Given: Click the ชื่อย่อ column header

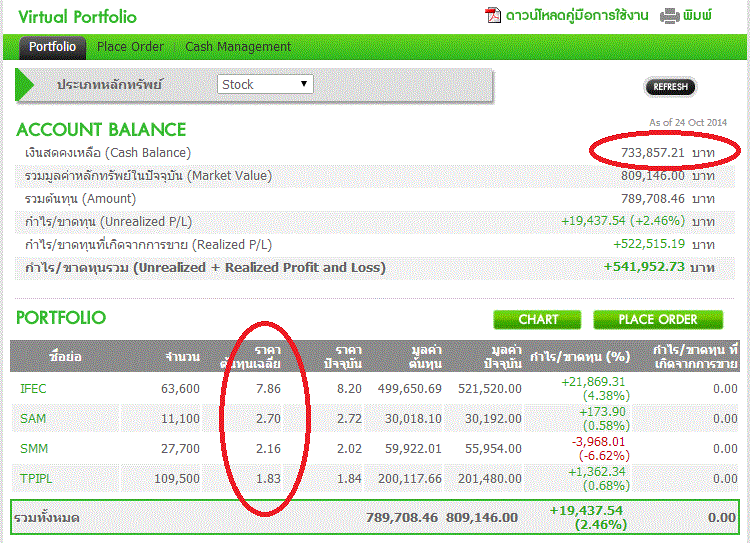Looking at the screenshot, I should (65, 357).
